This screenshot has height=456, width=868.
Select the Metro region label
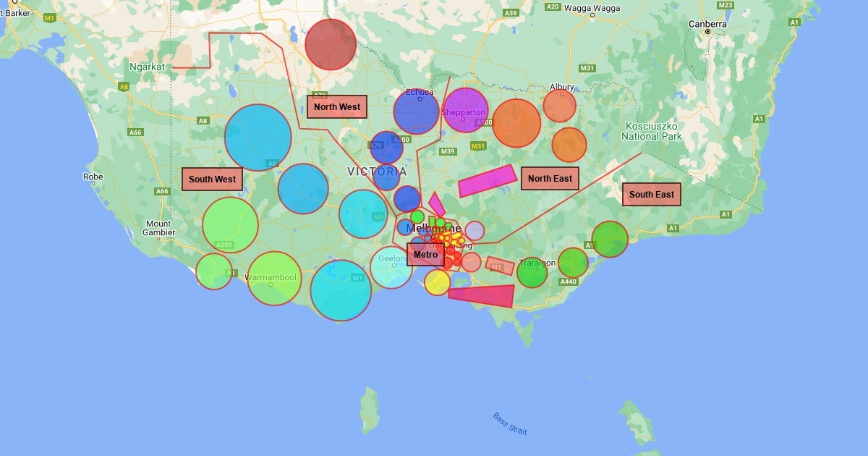pyautogui.click(x=425, y=254)
